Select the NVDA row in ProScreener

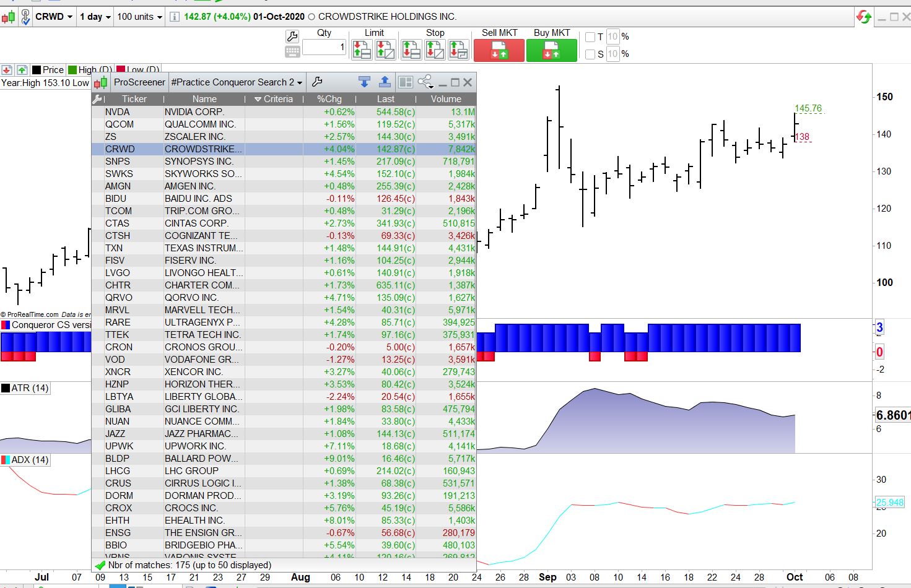coord(284,112)
